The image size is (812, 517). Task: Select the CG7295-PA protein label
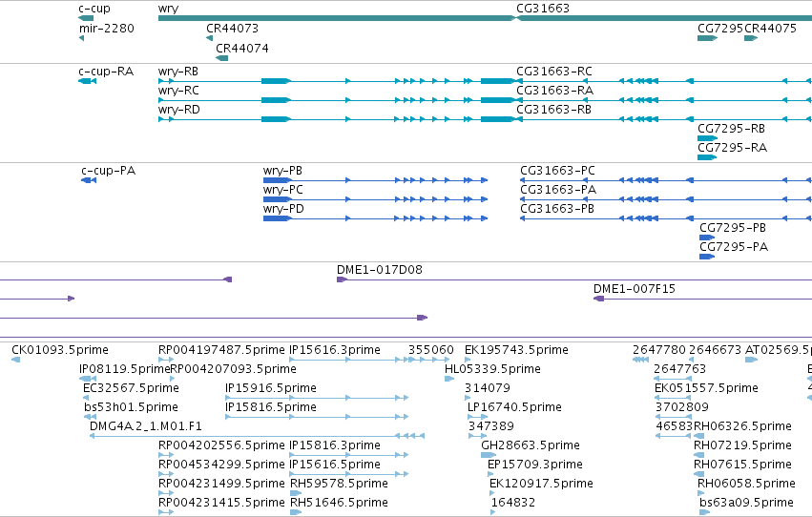point(734,247)
